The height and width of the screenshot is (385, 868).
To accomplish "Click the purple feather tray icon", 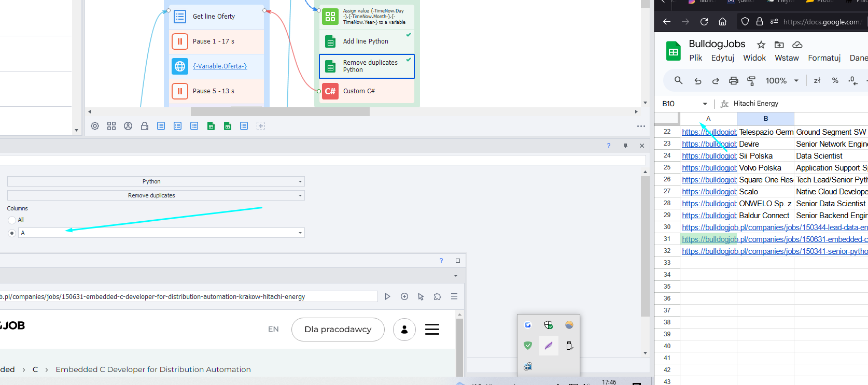I will pos(549,346).
